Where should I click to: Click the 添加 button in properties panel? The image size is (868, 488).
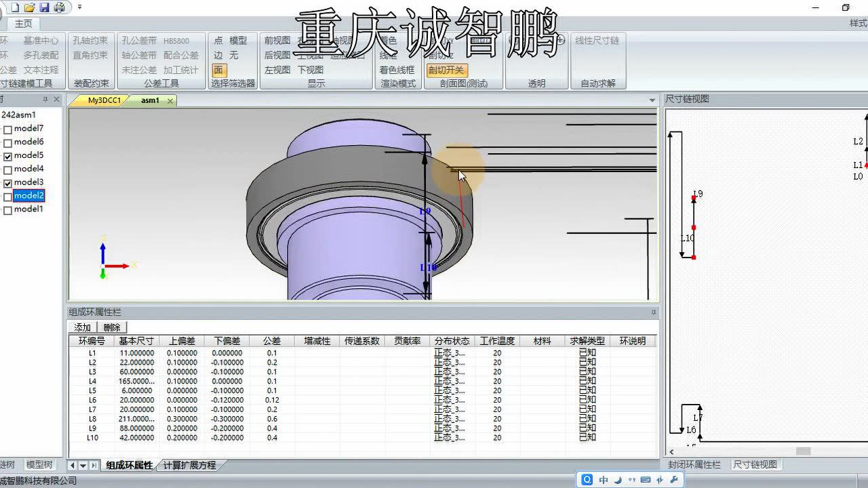pyautogui.click(x=82, y=327)
